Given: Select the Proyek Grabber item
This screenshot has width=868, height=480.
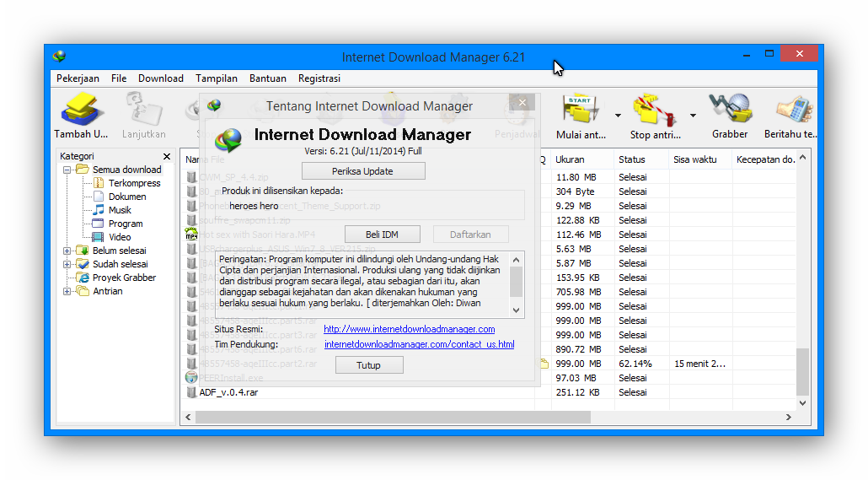Looking at the screenshot, I should tap(124, 278).
